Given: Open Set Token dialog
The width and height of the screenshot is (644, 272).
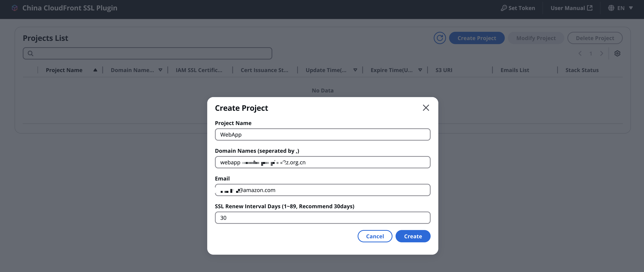Looking at the screenshot, I should [518, 8].
